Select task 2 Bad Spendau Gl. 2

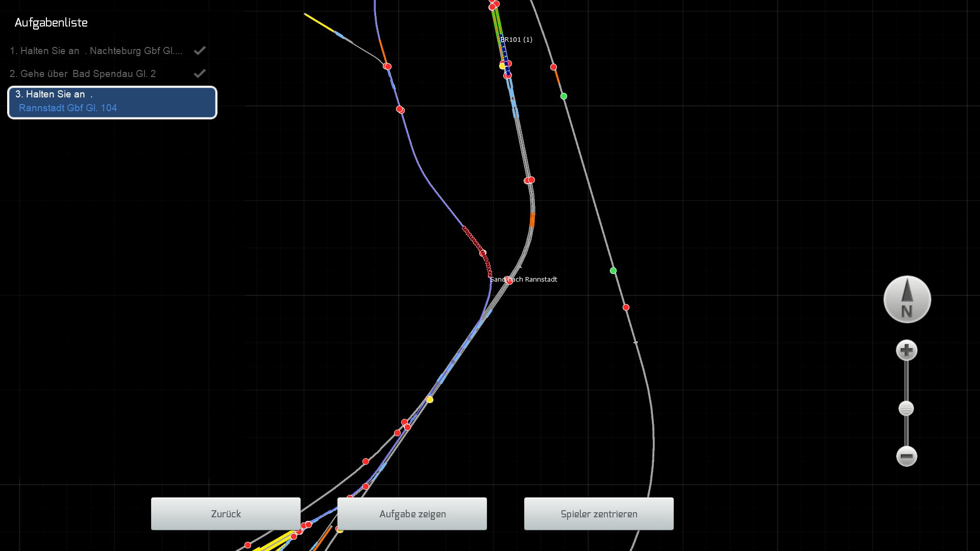click(x=83, y=74)
